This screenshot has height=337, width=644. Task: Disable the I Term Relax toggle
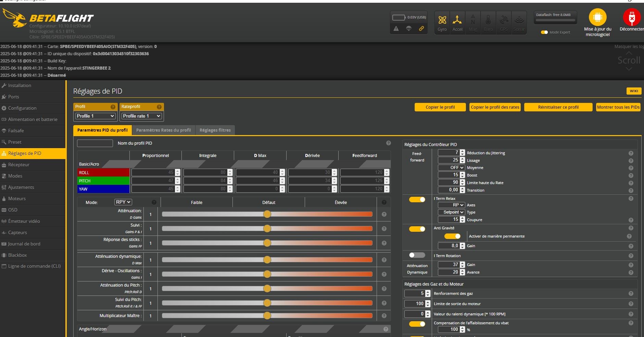[x=417, y=200]
